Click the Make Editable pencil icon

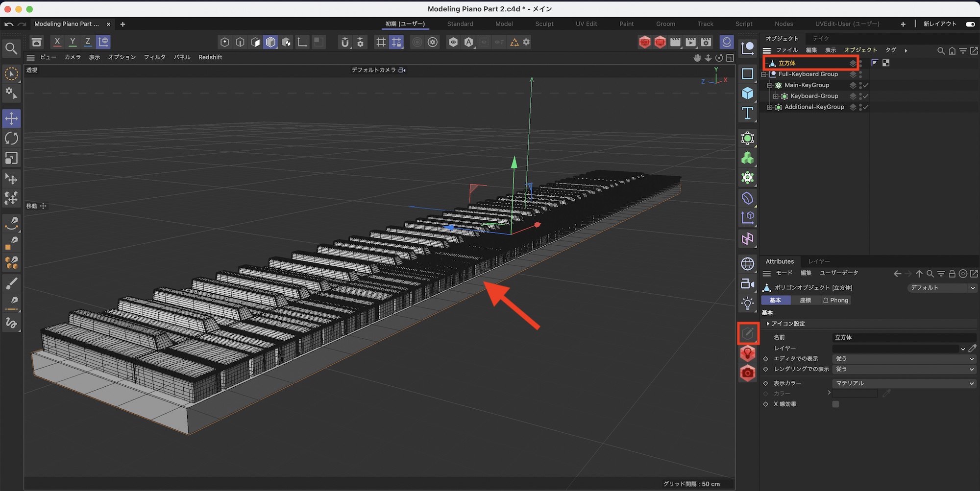tap(748, 334)
